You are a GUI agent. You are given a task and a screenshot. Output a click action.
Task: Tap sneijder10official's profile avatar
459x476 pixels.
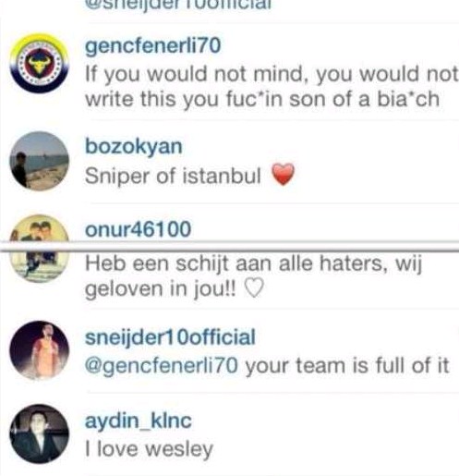coord(39,350)
